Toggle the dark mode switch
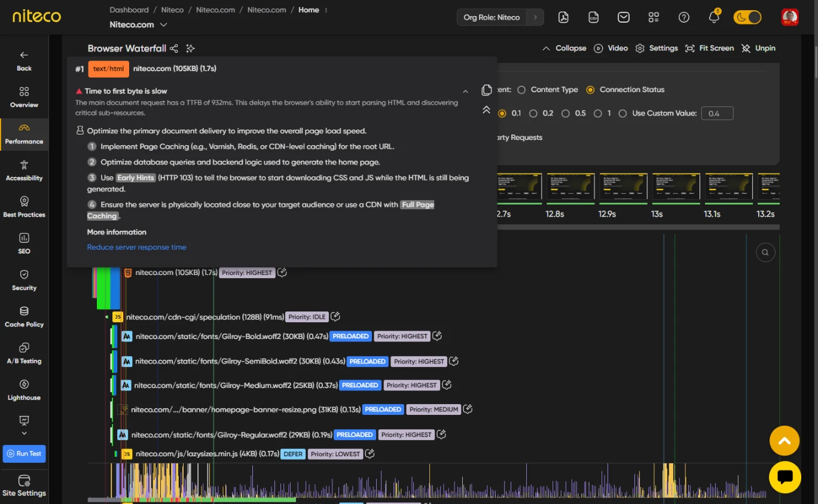818x504 pixels. [747, 17]
